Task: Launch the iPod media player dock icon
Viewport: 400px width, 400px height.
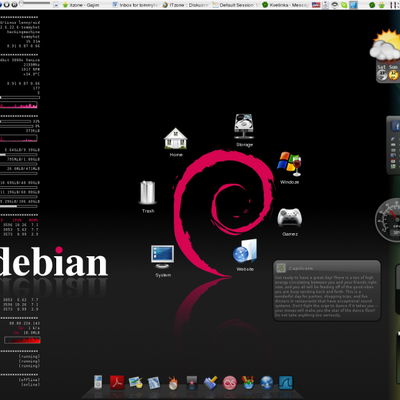Action: (x=98, y=382)
